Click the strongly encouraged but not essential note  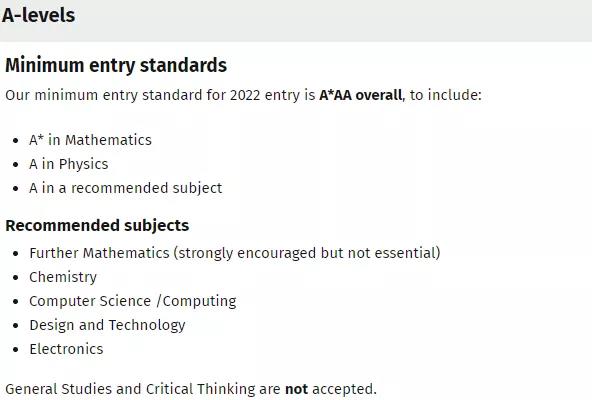click(x=307, y=253)
